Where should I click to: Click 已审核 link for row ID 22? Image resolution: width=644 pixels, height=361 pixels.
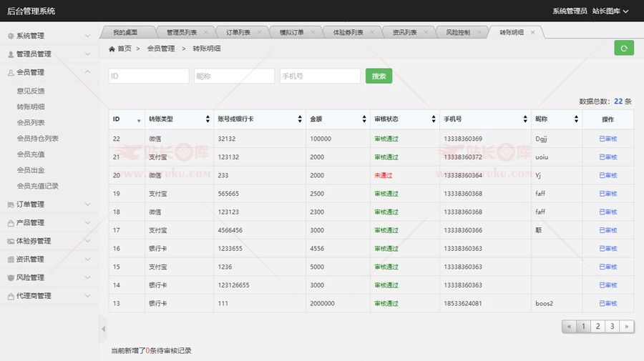pos(608,139)
